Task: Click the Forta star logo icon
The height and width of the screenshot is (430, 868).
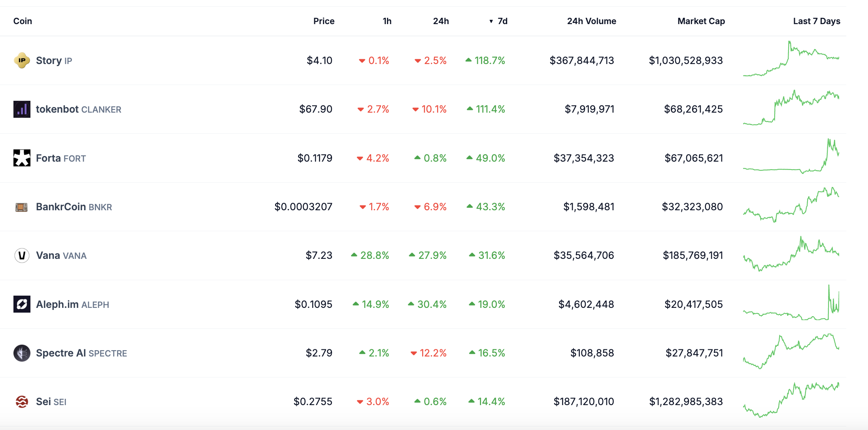Action: coord(22,158)
